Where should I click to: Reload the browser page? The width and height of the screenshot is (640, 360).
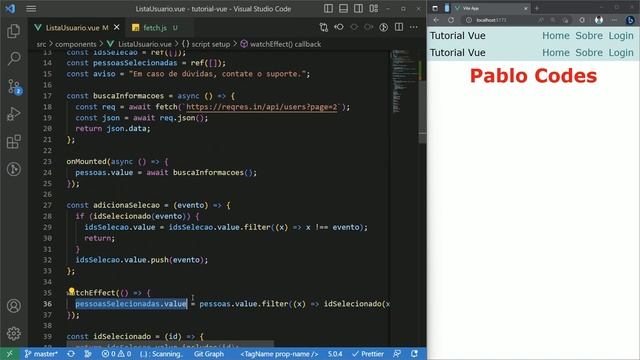click(451, 20)
